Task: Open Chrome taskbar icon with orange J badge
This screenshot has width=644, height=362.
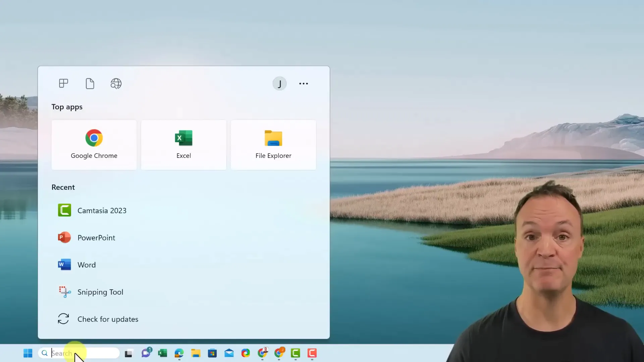Action: pyautogui.click(x=279, y=353)
